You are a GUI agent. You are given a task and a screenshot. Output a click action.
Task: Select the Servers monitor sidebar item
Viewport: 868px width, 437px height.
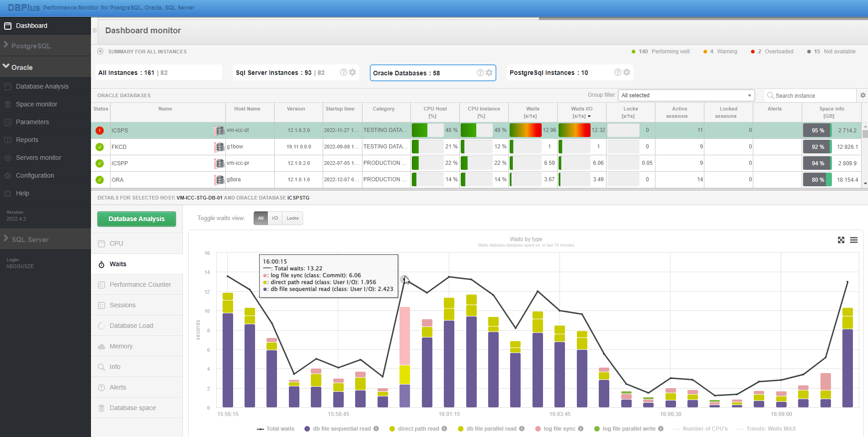38,158
